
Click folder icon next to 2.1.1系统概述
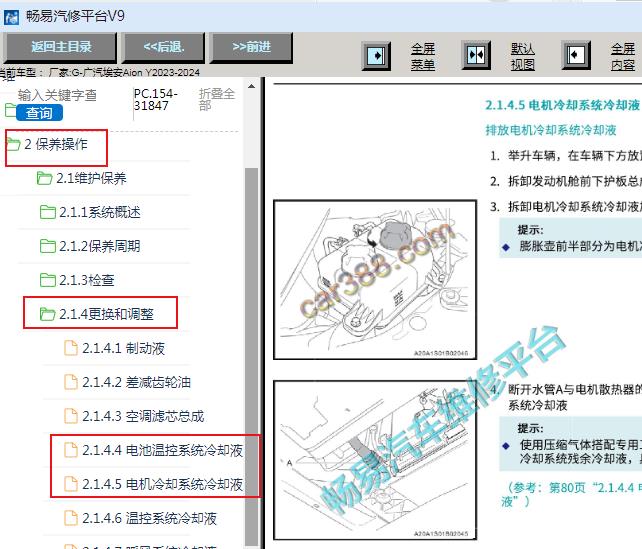pos(47,212)
